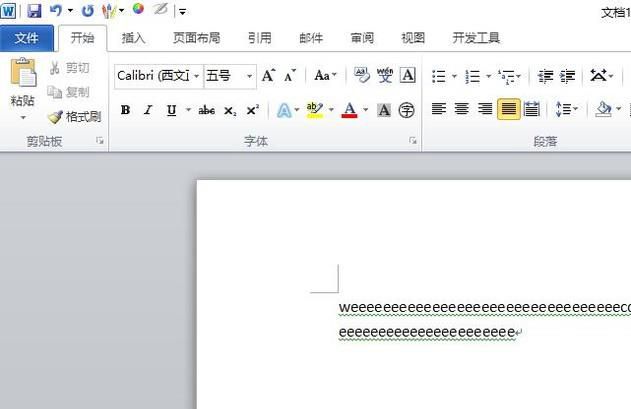Viewport: 631px width, 409px height.
Task: Open the 文件 (File) tab
Action: coord(27,38)
